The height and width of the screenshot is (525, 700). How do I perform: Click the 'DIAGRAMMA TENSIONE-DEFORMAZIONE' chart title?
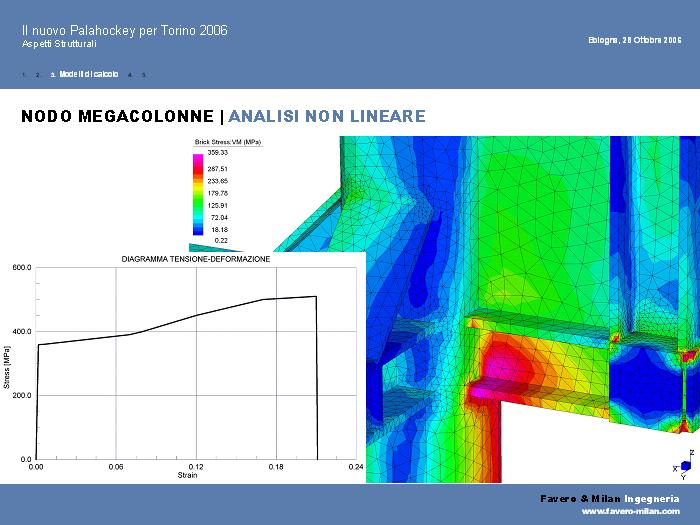pos(196,259)
